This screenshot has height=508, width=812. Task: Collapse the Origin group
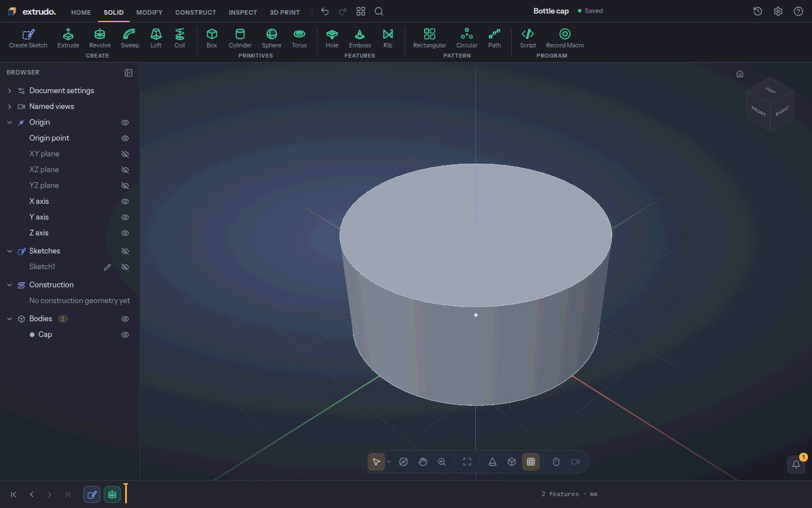[10, 122]
